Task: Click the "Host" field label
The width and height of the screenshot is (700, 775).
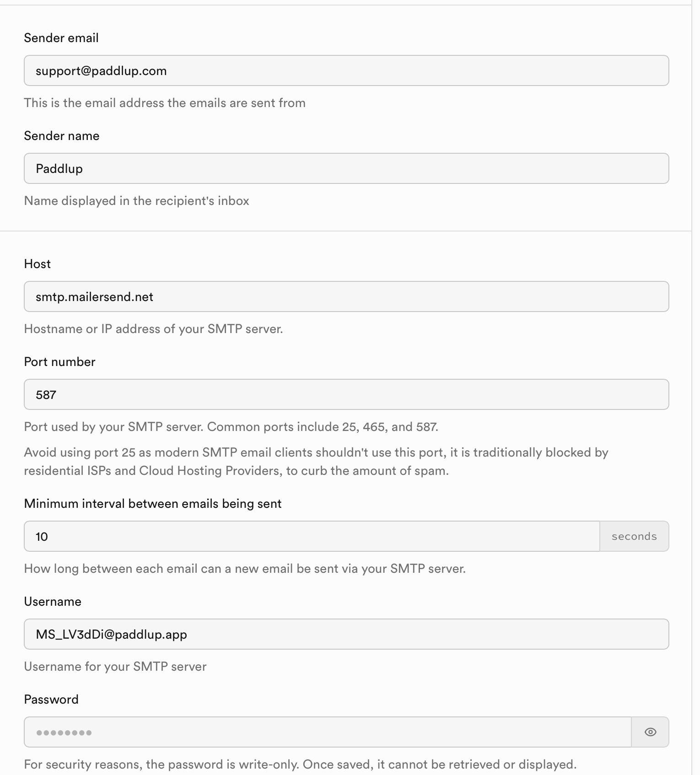Action: (x=38, y=264)
